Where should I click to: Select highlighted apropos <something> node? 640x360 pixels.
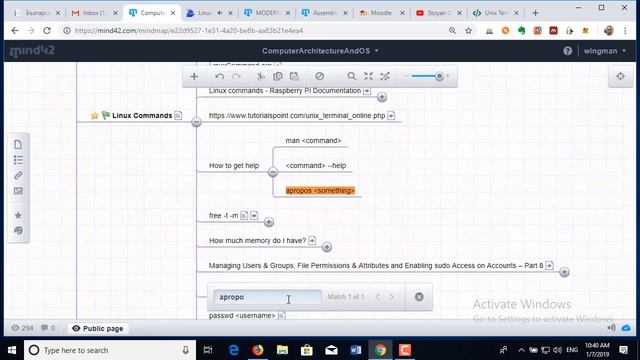tap(320, 191)
